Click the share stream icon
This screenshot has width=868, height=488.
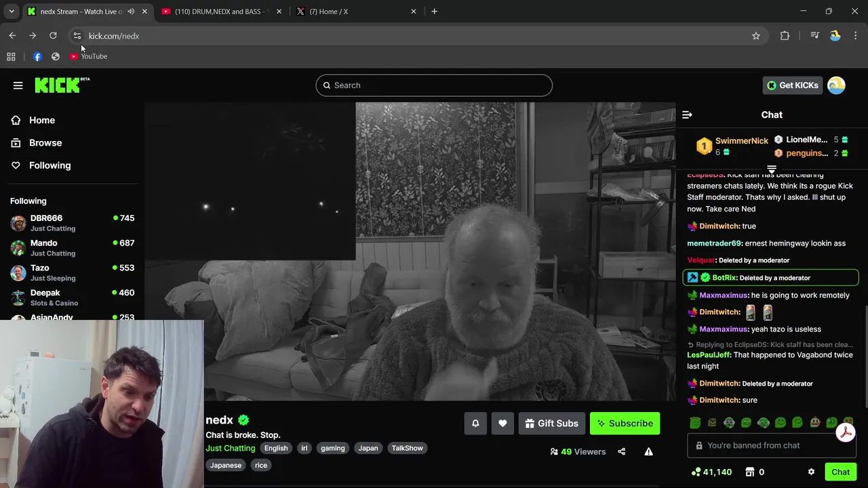pos(621,451)
